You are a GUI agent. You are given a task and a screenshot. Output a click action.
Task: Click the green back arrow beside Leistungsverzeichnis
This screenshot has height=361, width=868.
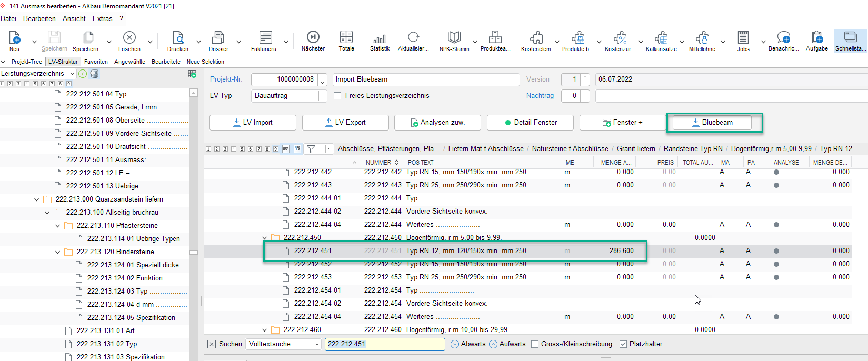tap(83, 74)
